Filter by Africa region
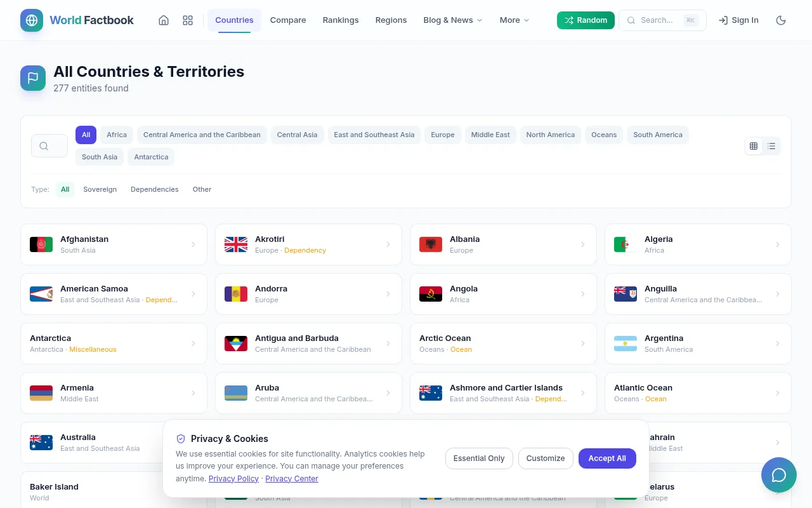 click(117, 135)
